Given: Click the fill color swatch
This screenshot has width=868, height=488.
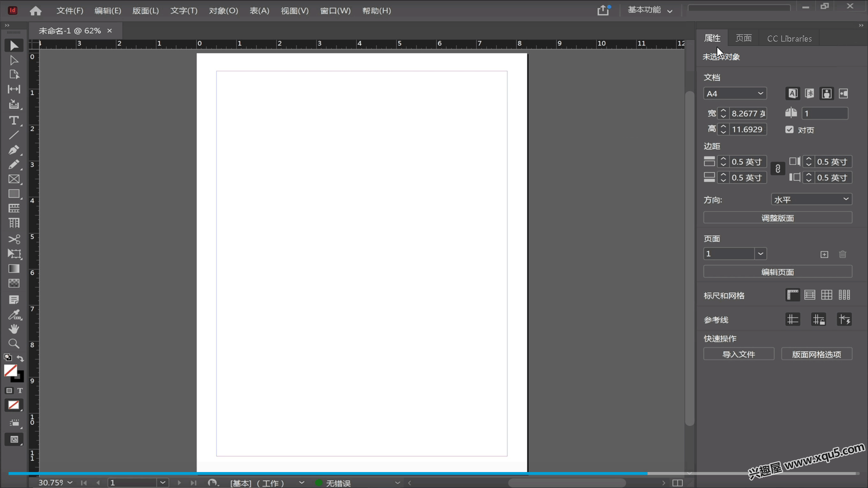Looking at the screenshot, I should pyautogui.click(x=11, y=370).
